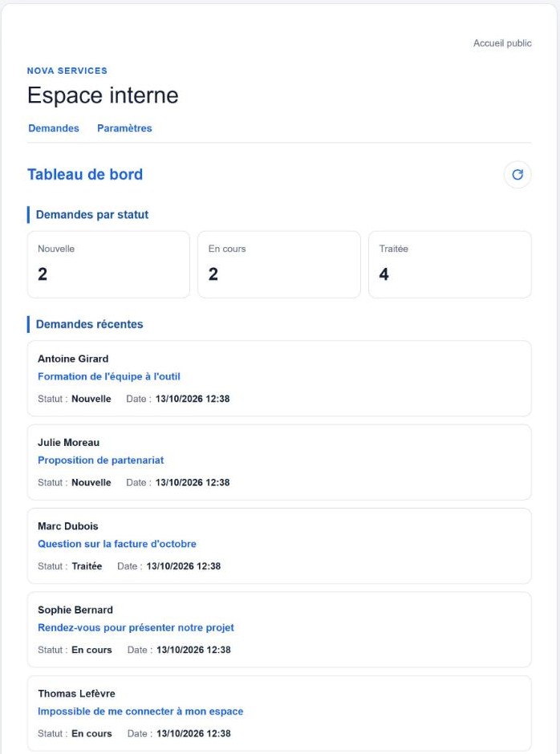This screenshot has width=560, height=754.
Task: Switch to the Paramètres tab
Action: (124, 128)
